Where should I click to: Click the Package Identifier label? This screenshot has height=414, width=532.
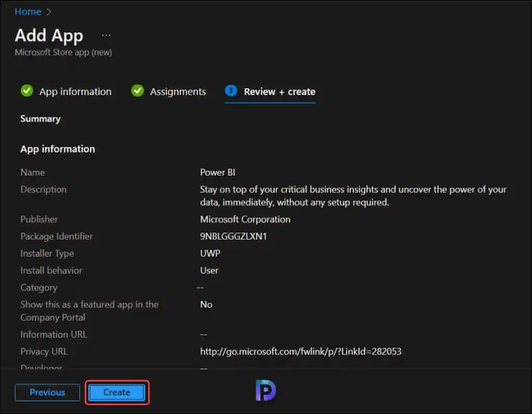[56, 236]
